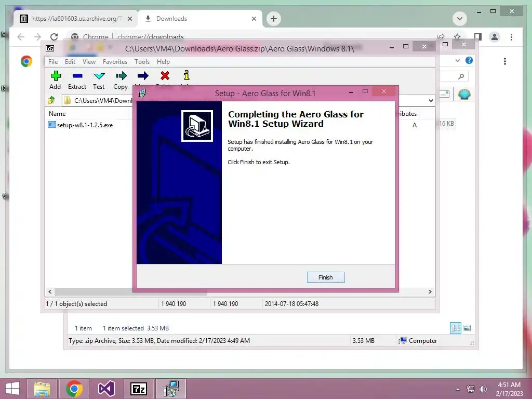The image size is (532, 399).
Task: Switch Explorer to details view
Action: tap(455, 328)
